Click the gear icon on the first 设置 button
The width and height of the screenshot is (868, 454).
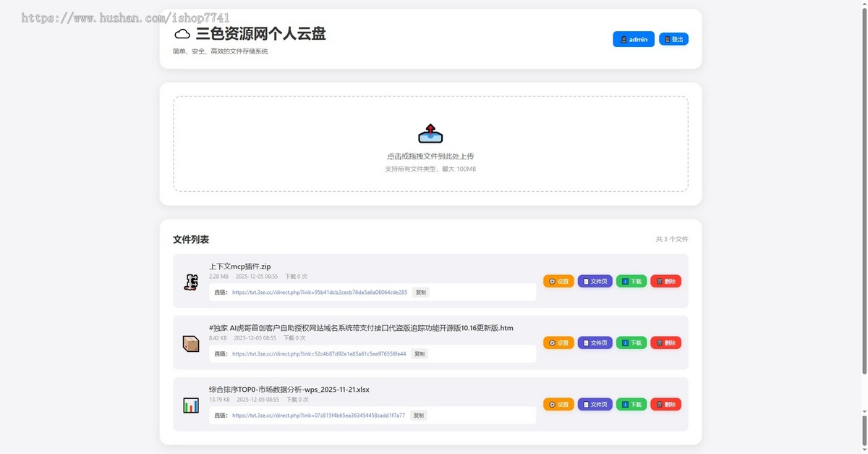pos(552,281)
